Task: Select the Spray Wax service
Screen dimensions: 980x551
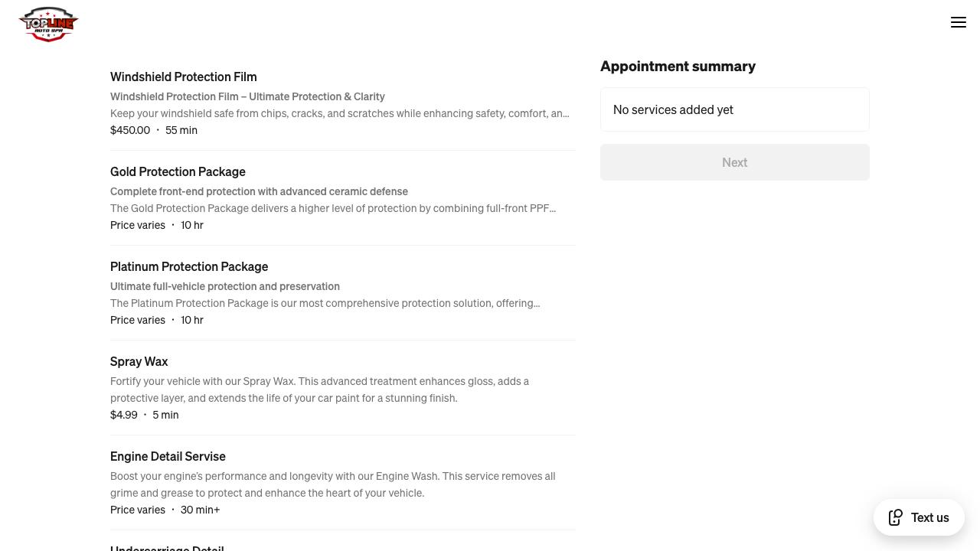Action: pyautogui.click(x=139, y=361)
